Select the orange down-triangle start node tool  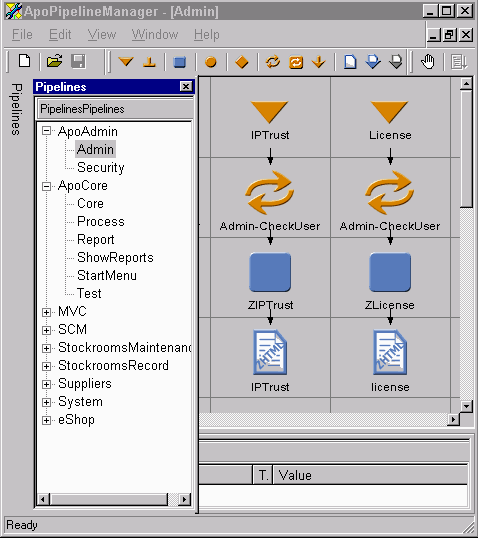(126, 62)
